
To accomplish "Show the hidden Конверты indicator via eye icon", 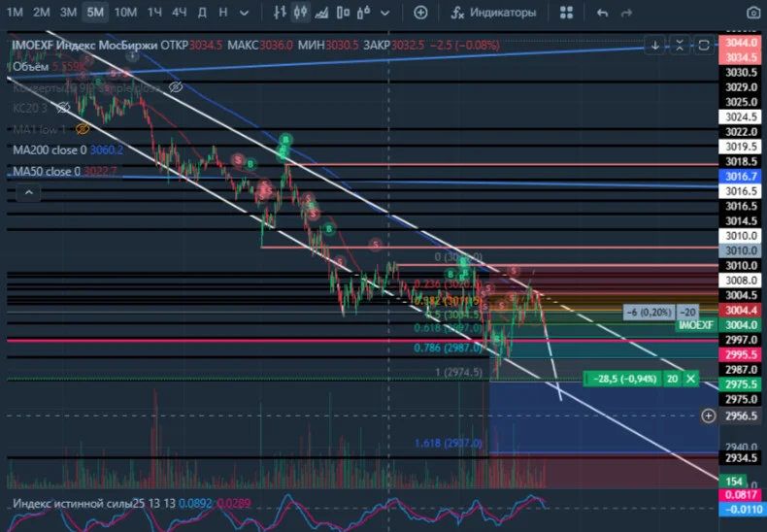I will coord(176,87).
